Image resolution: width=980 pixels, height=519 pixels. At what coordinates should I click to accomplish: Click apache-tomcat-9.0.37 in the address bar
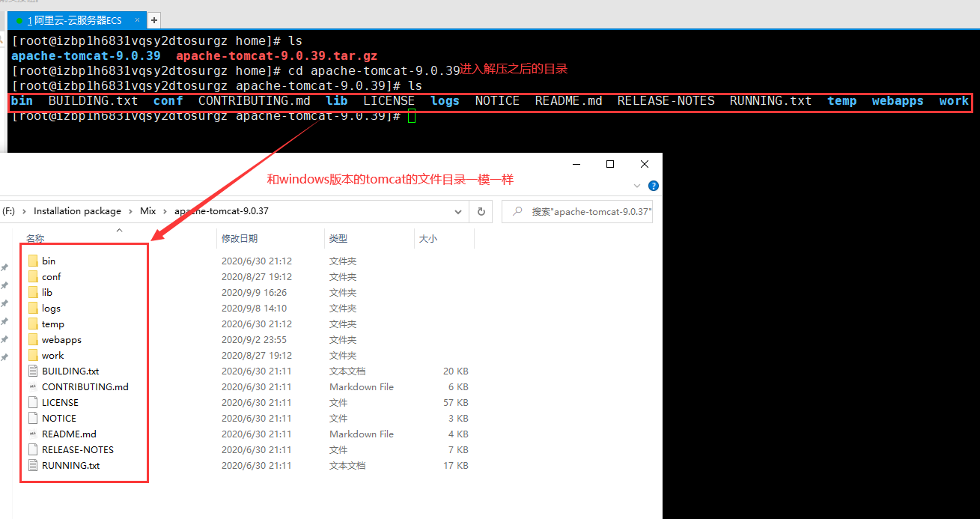click(x=222, y=211)
